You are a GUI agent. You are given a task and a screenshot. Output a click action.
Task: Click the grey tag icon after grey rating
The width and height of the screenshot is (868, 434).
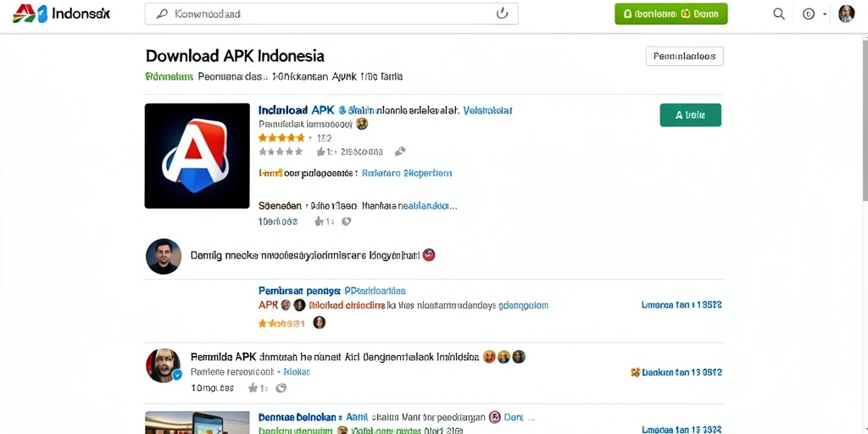tap(400, 151)
